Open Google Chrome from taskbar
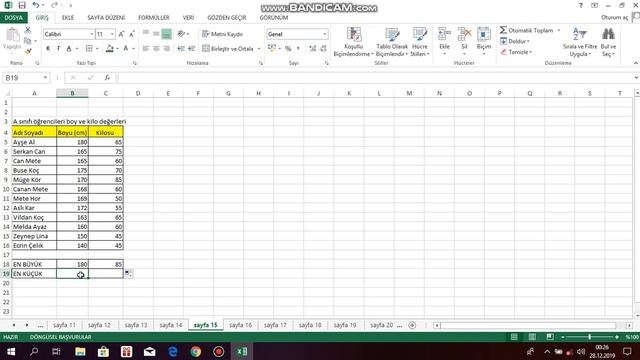The width and height of the screenshot is (640, 360). (196, 351)
